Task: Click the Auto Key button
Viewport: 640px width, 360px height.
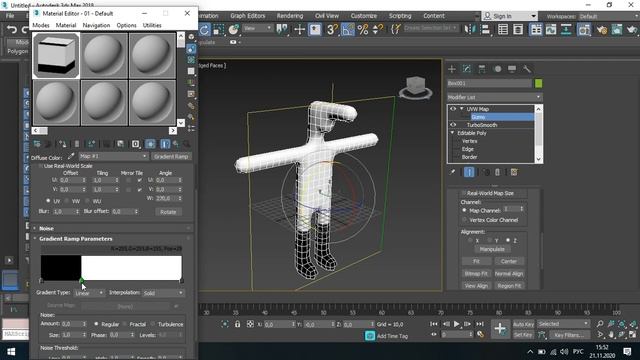Action: [523, 324]
